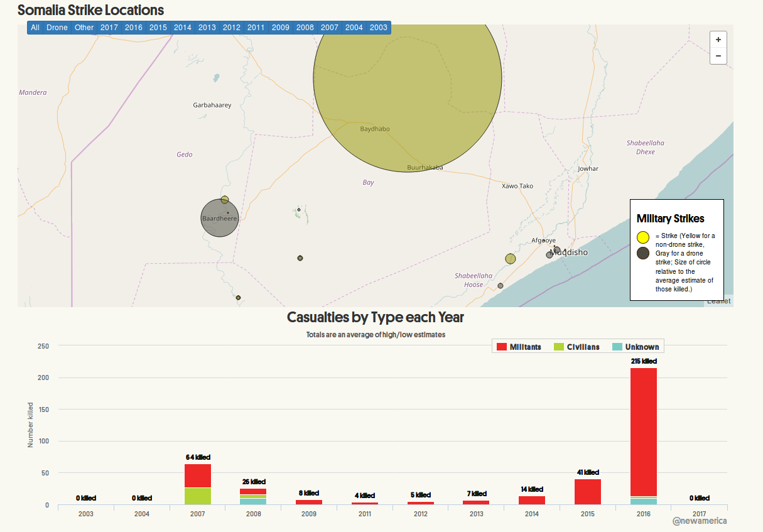Select the large yellow Baydhabo strike circle
763x532 pixels.
pyautogui.click(x=408, y=78)
